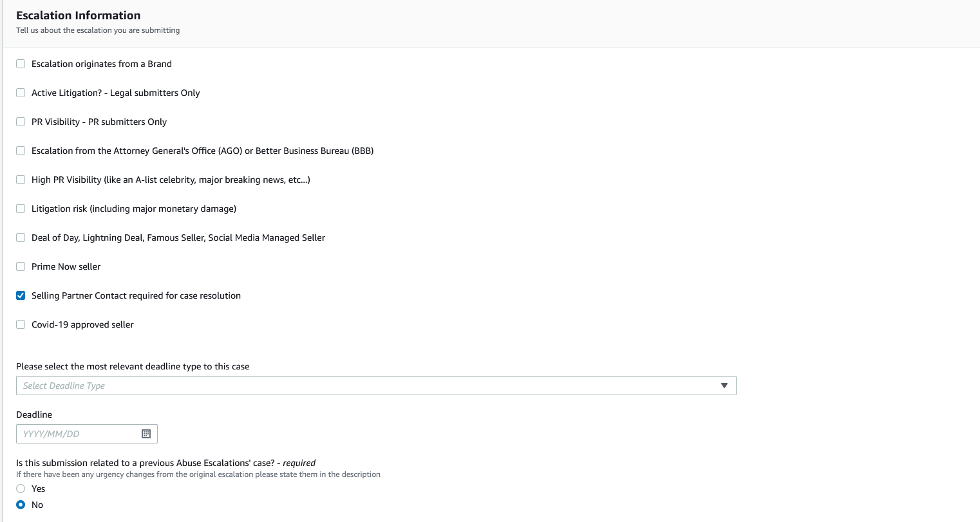Uncheck Selling Partner Contact required checkbox

coord(21,295)
